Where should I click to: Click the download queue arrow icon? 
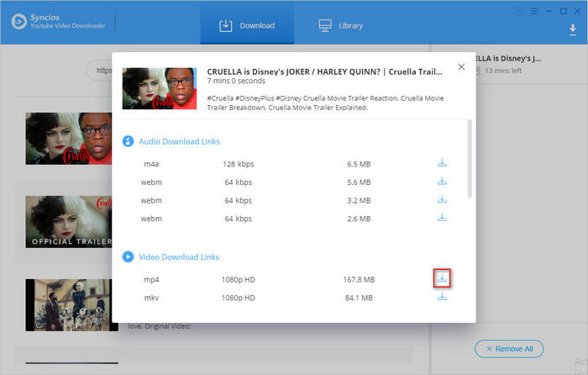[x=572, y=29]
